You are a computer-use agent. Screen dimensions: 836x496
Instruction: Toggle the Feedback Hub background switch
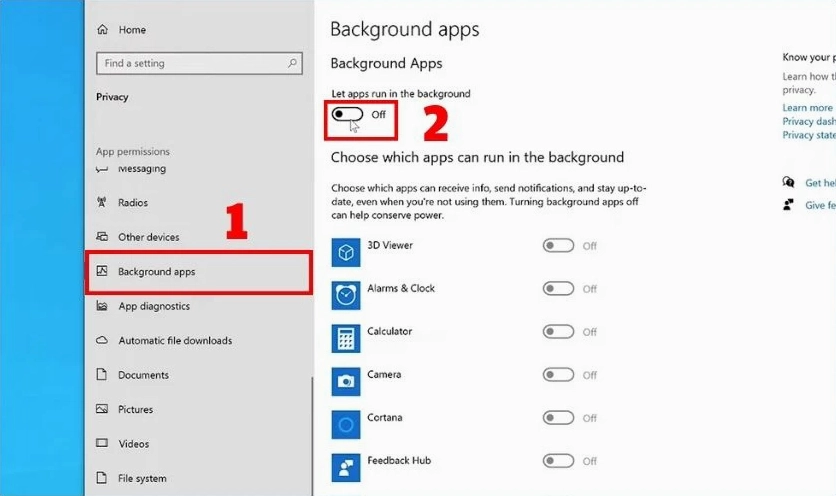coord(558,461)
